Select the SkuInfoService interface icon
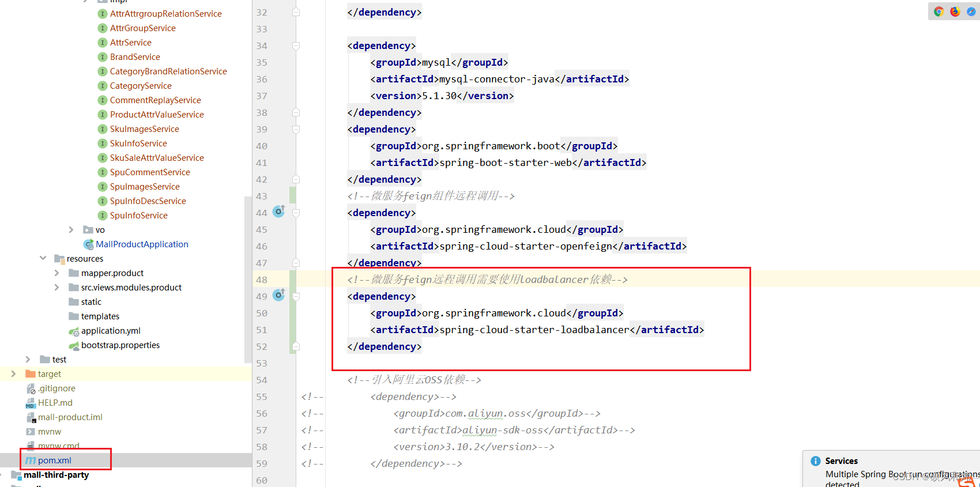 click(103, 144)
